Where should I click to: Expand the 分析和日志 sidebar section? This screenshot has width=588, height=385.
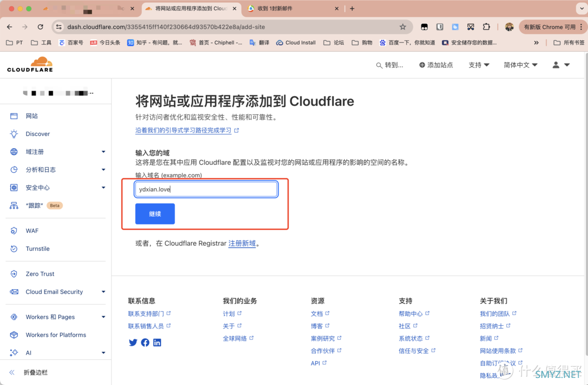click(x=103, y=170)
